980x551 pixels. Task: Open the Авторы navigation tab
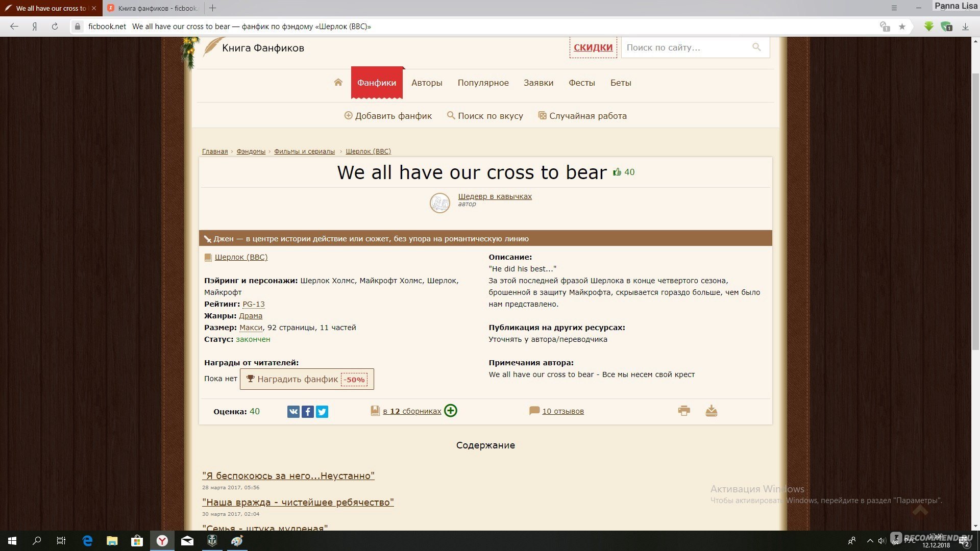[x=427, y=82]
